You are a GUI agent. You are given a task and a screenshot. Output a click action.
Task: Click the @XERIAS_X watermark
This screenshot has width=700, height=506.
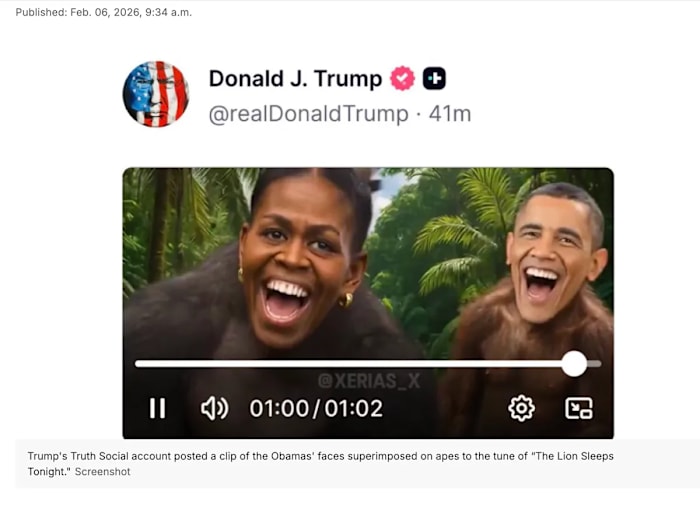369,381
